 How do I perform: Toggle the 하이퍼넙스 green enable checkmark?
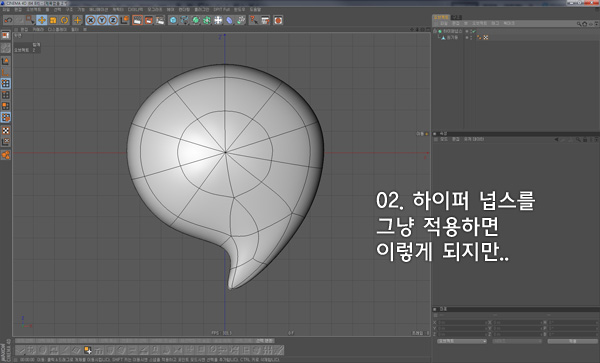click(474, 31)
